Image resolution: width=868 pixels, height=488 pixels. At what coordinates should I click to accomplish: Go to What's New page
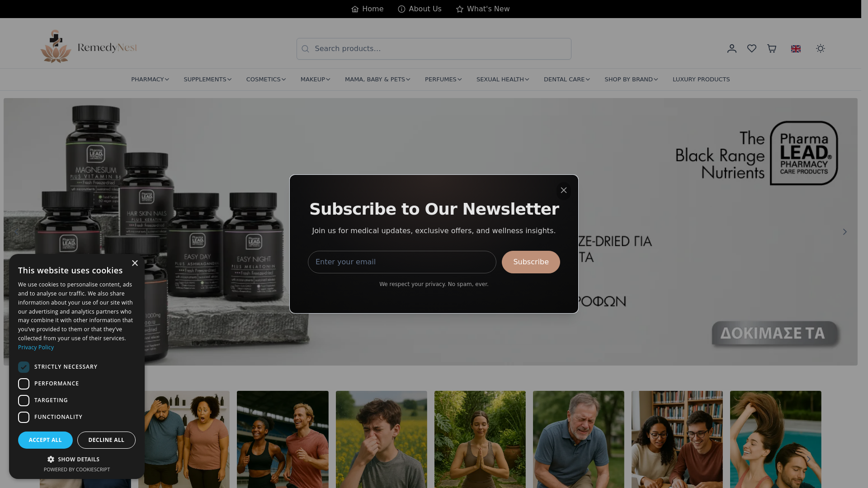coord(483,9)
